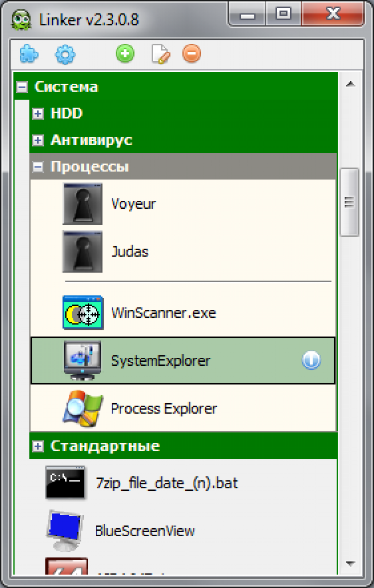Click the BlueScreenView monitor icon
Viewport: 374px width, 588px height.
[x=65, y=531]
